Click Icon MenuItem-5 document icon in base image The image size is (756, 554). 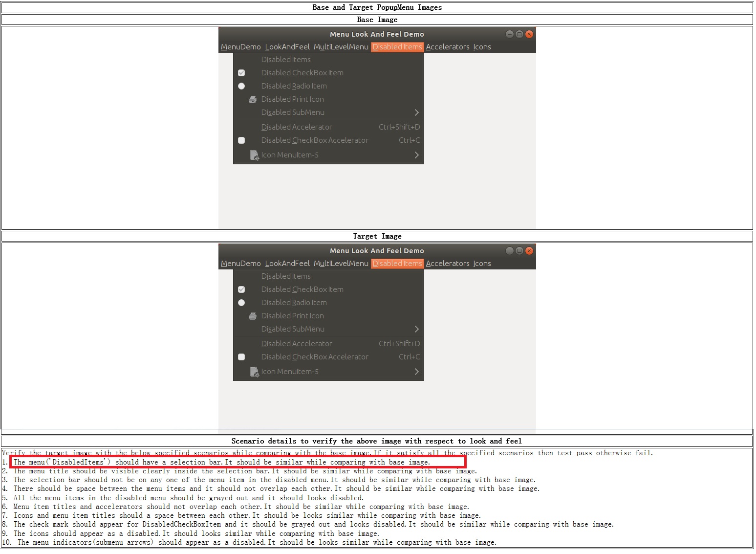click(x=254, y=155)
